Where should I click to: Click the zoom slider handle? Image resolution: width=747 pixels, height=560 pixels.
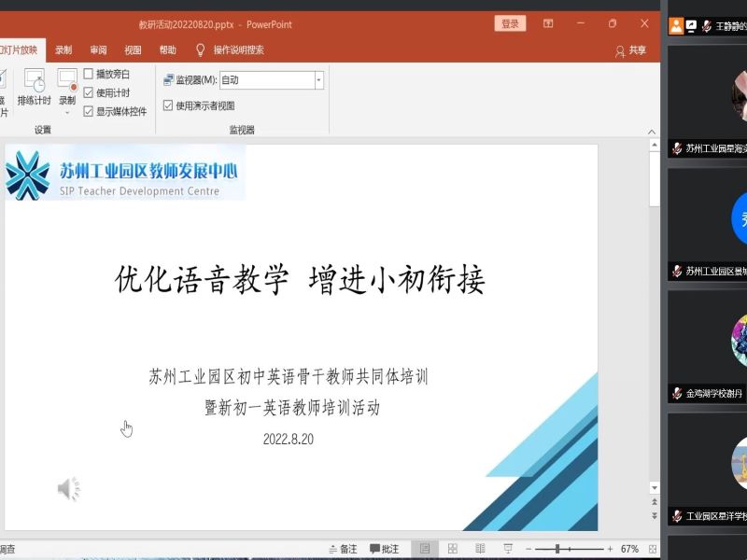pyautogui.click(x=558, y=549)
